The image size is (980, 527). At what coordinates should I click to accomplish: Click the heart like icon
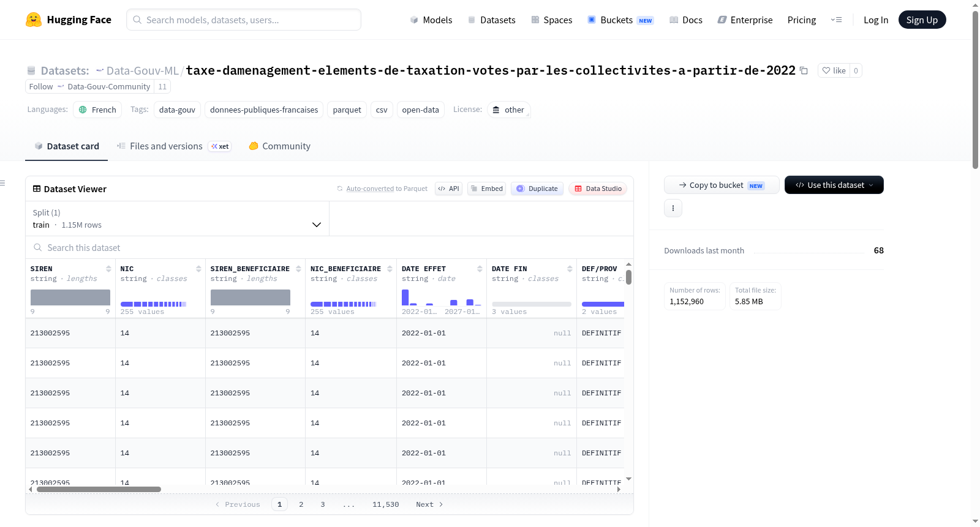point(826,70)
